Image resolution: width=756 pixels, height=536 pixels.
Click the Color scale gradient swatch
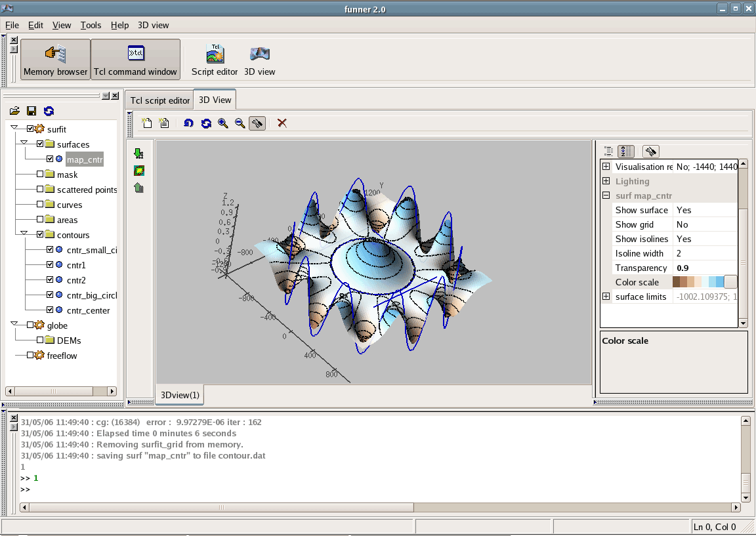tap(698, 282)
